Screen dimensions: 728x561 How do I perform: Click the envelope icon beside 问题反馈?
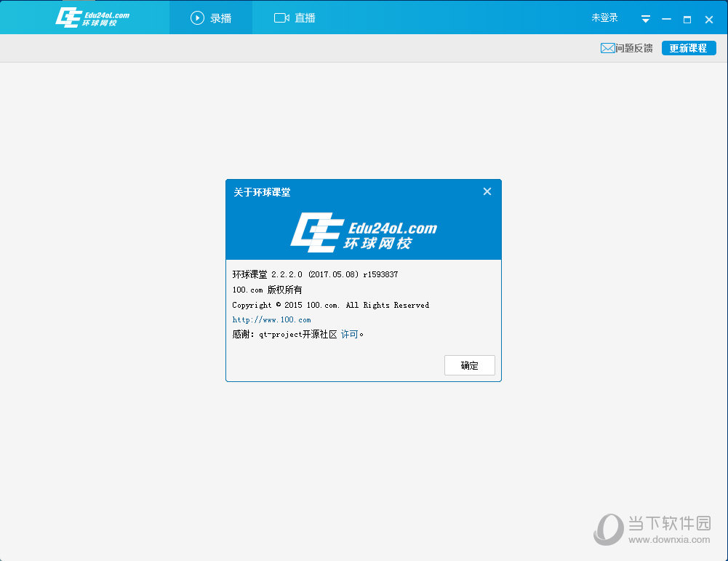pyautogui.click(x=607, y=48)
